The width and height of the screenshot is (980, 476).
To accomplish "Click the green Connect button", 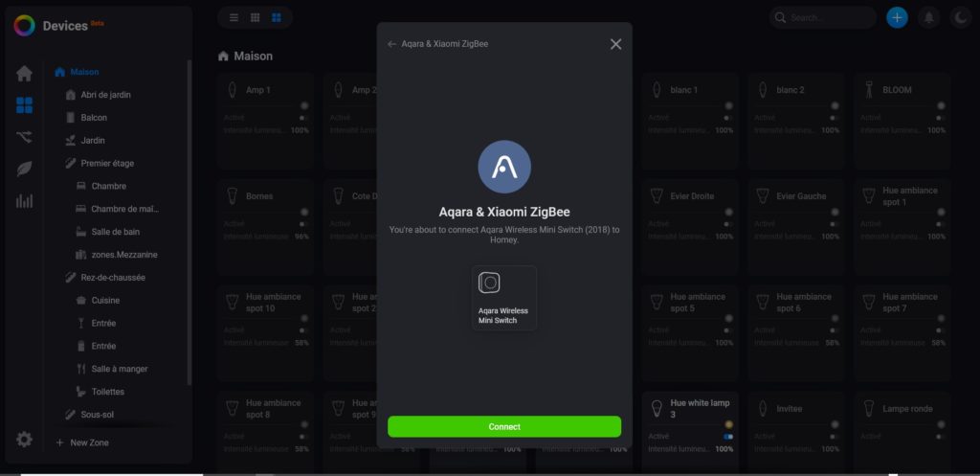I will pyautogui.click(x=503, y=426).
